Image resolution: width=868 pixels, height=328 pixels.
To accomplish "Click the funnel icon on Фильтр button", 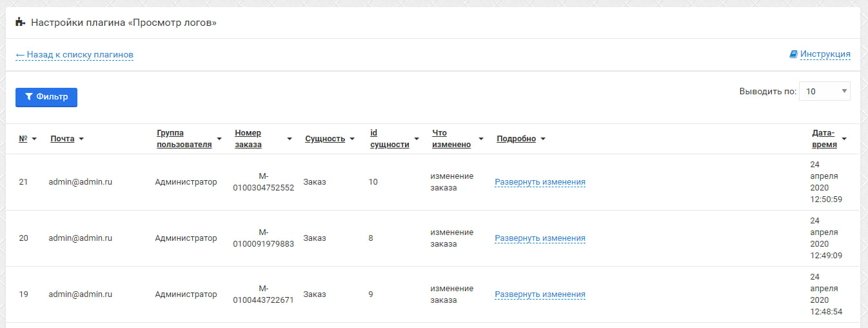I will (28, 97).
